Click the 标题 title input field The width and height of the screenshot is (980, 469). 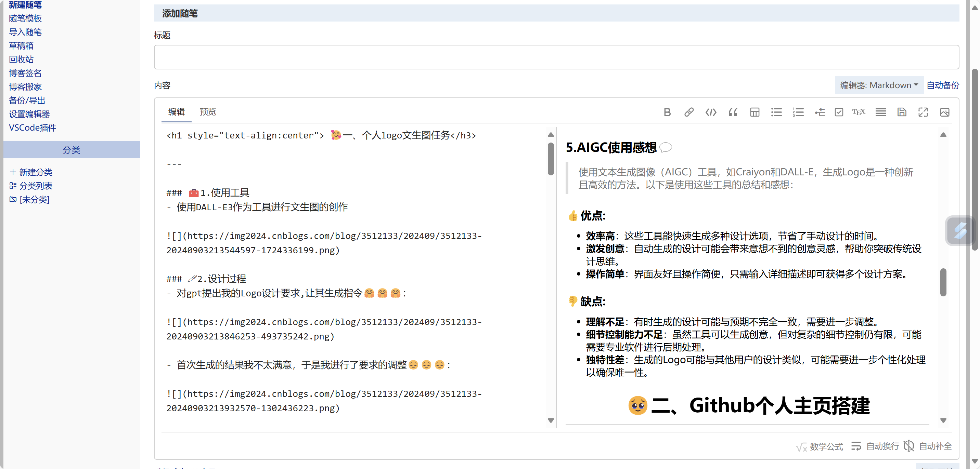tap(556, 57)
